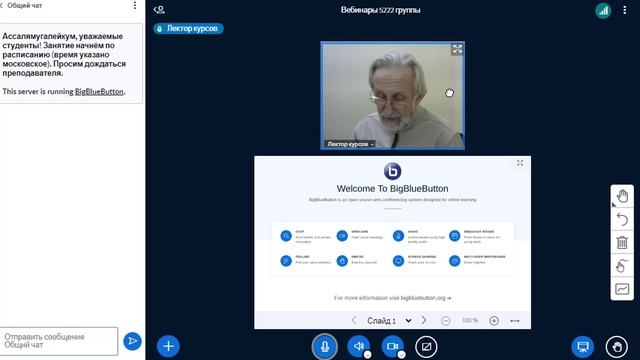The height and width of the screenshot is (360, 640).
Task: Open chat options three-dot menu
Action: pos(135,5)
